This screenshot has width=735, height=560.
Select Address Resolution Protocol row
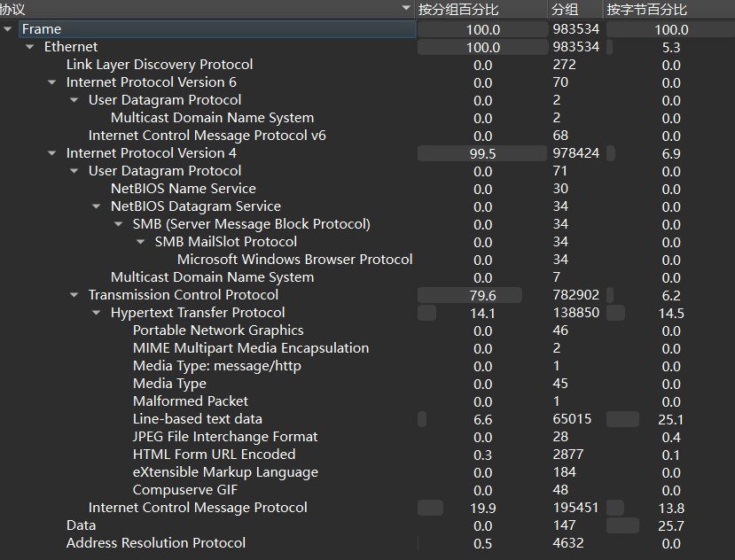click(156, 543)
